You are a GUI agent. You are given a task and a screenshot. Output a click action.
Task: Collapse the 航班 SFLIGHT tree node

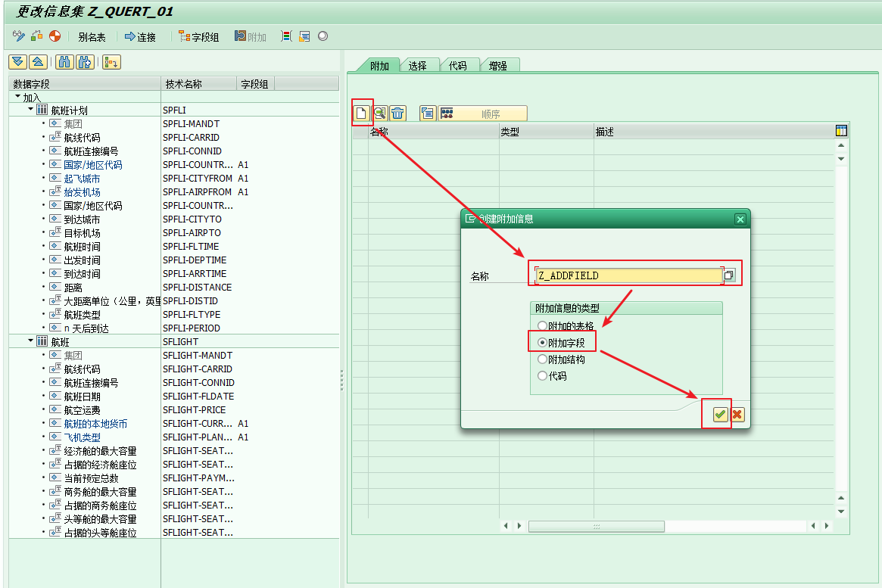click(31, 341)
